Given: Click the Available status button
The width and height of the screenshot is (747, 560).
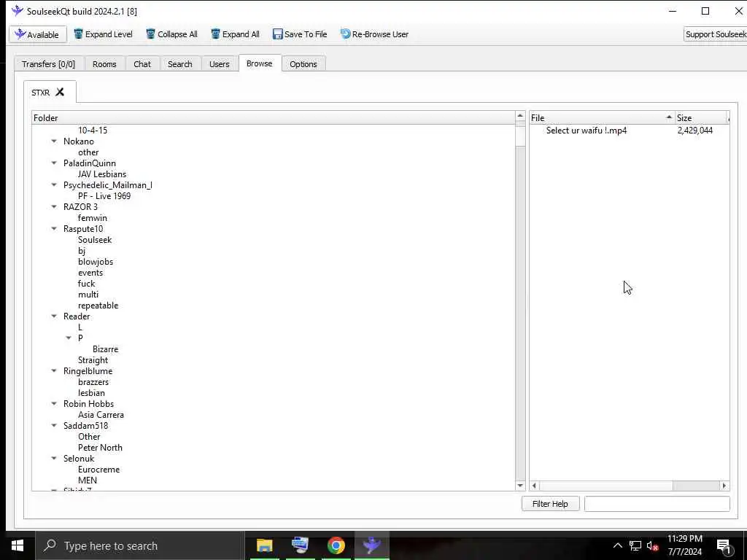Looking at the screenshot, I should click(38, 34).
